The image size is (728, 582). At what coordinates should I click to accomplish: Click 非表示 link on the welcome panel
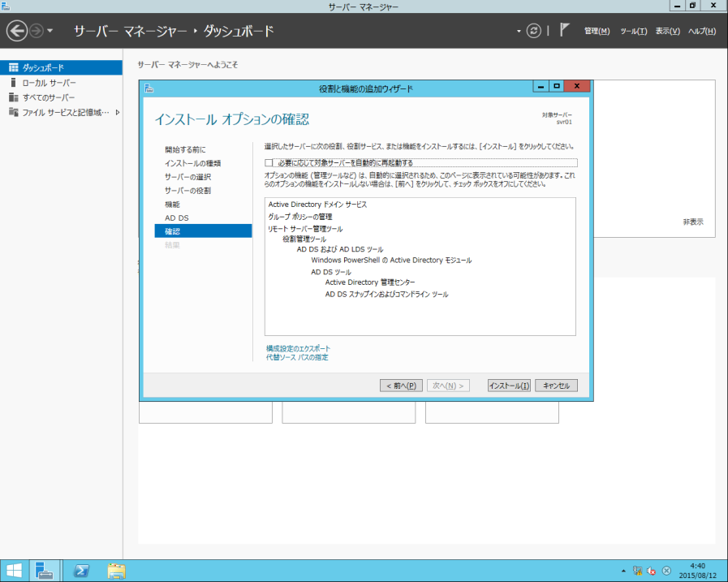[x=693, y=222]
